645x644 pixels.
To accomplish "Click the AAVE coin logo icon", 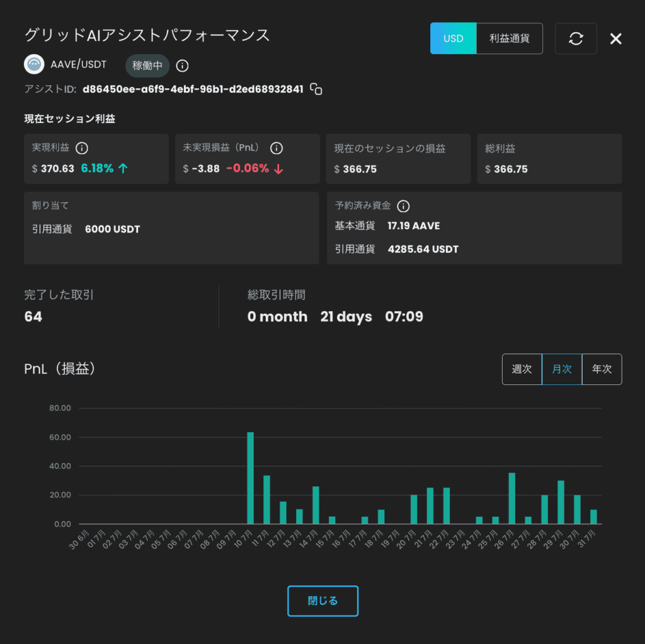I will coord(34,65).
